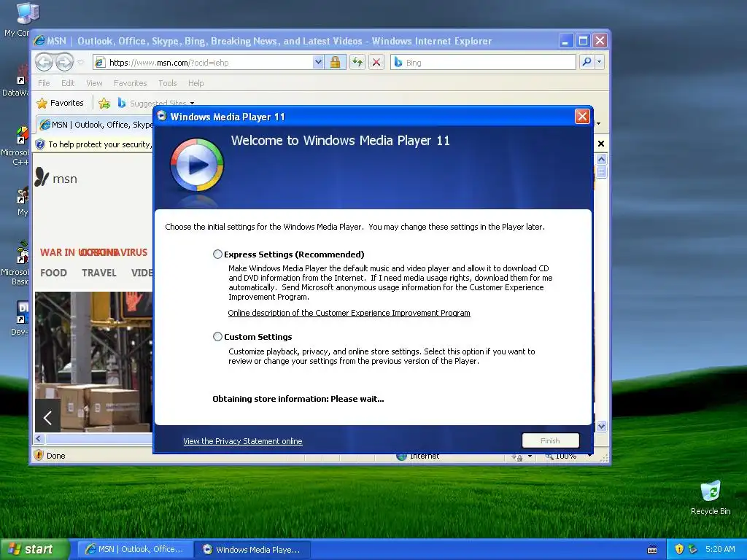This screenshot has height=560, width=747.
Task: Close the Windows Media Player 11 dialog
Action: pos(582,116)
